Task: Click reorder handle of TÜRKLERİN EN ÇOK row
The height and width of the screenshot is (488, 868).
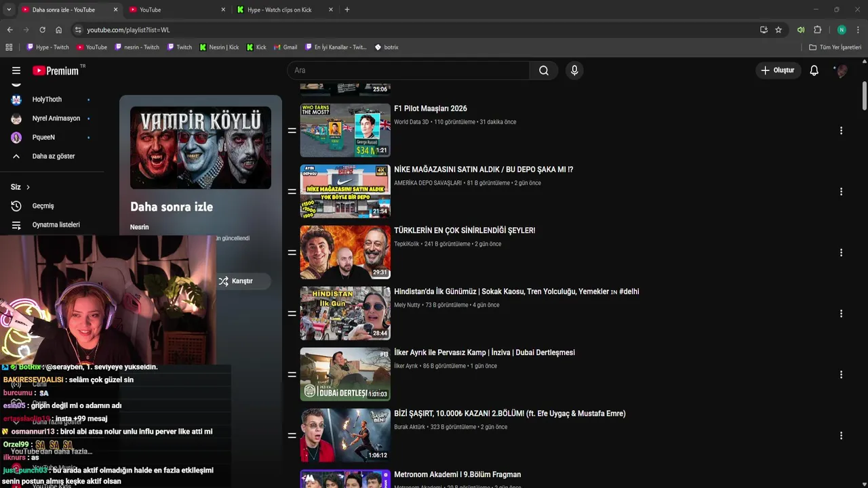Action: point(292,252)
